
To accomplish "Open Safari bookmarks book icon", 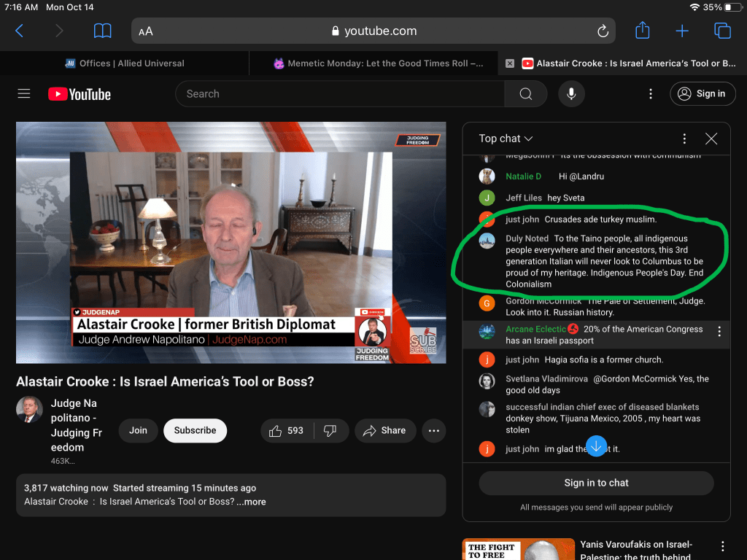I will [103, 31].
